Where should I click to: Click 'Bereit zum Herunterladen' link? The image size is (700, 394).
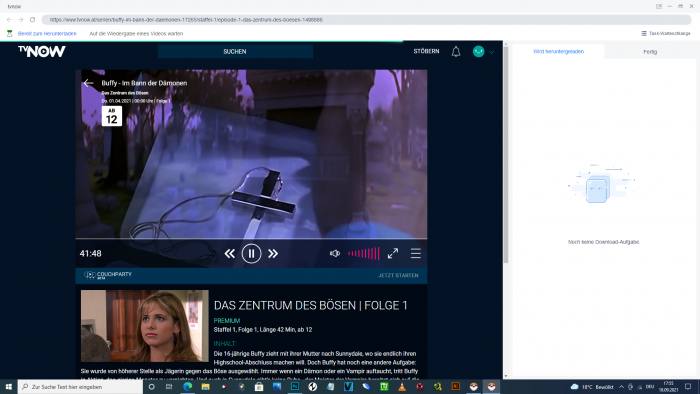(x=47, y=33)
